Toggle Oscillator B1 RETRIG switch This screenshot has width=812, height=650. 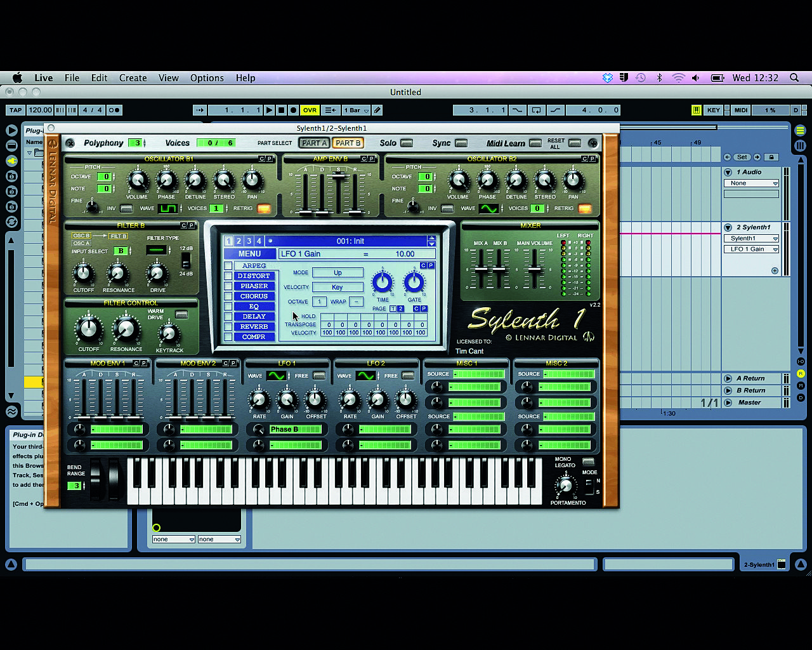pyautogui.click(x=263, y=208)
